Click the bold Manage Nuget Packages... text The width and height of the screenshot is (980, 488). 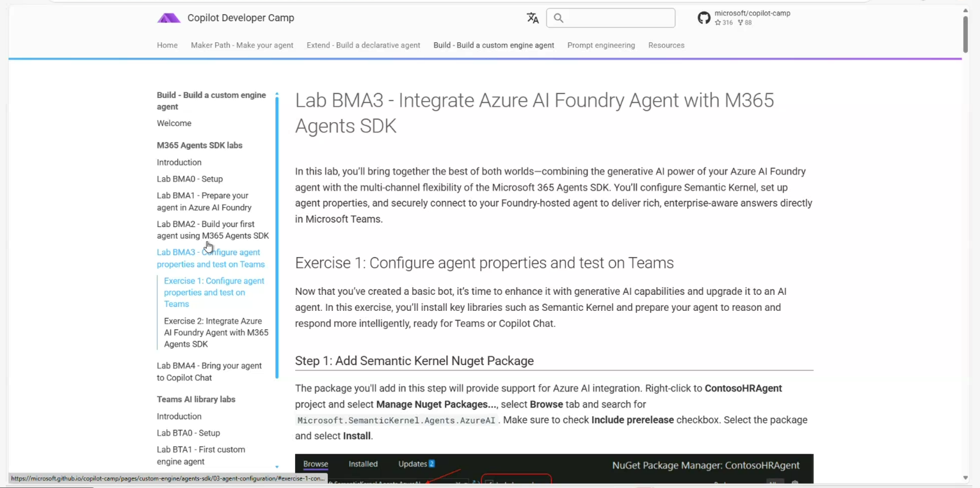point(436,404)
